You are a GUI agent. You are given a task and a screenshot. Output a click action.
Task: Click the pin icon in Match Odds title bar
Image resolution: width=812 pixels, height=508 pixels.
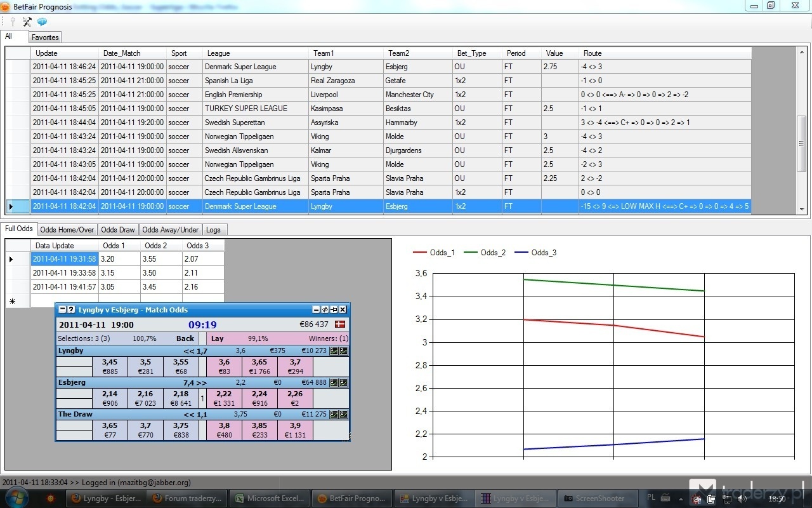334,310
